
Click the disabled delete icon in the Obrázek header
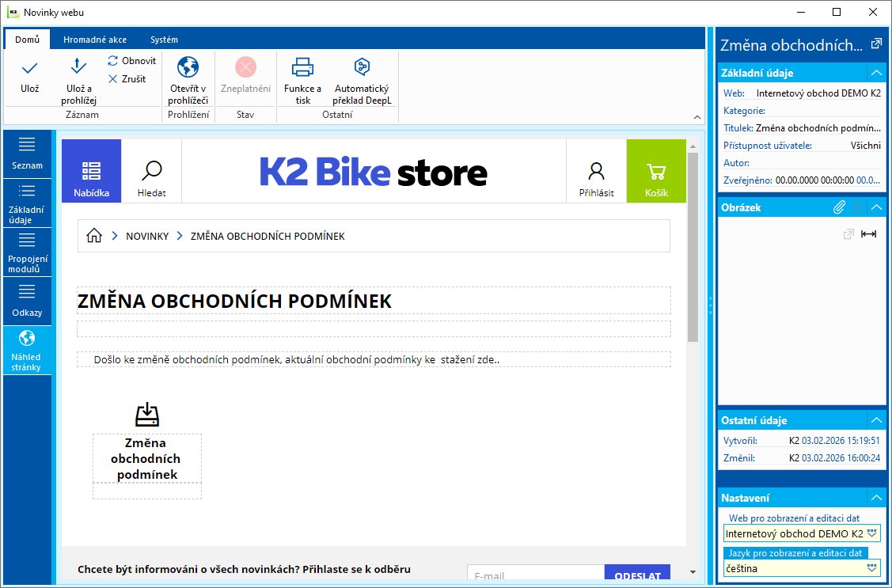coord(858,207)
